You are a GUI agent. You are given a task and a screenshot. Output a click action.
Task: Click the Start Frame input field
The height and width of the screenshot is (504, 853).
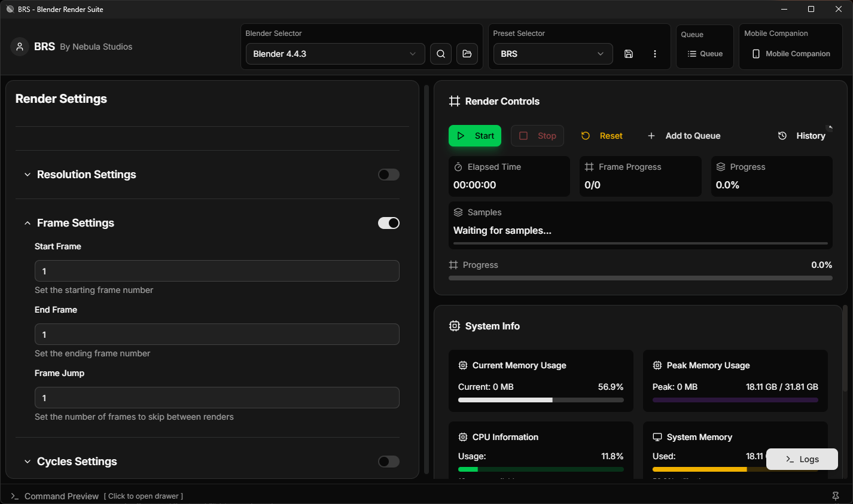(217, 271)
